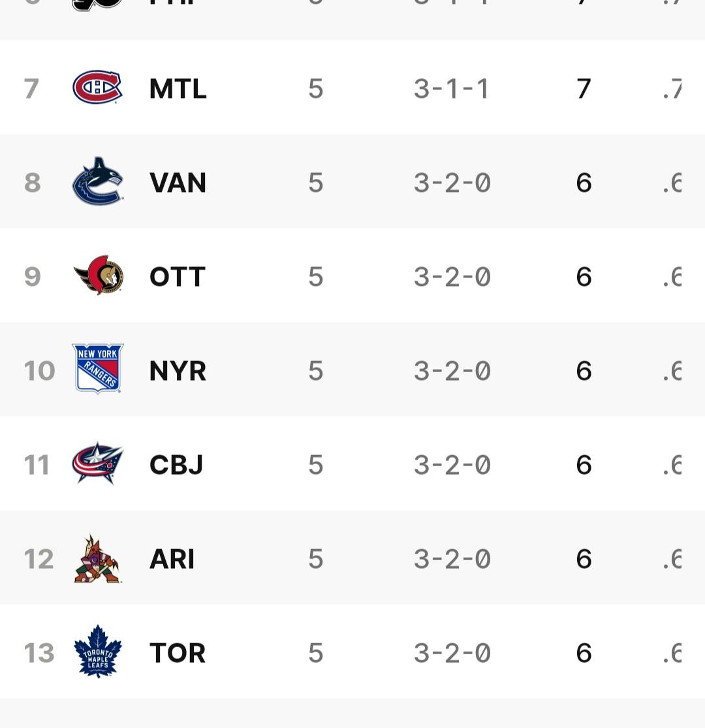Image resolution: width=705 pixels, height=728 pixels.
Task: Tap the New York Rangers shield logo
Action: 97,370
